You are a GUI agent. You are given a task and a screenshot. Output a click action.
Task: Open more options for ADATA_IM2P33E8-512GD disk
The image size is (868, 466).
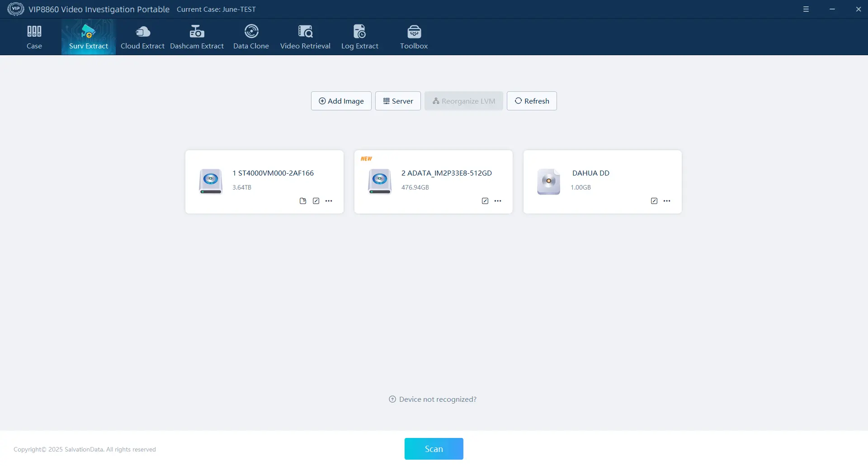point(498,201)
